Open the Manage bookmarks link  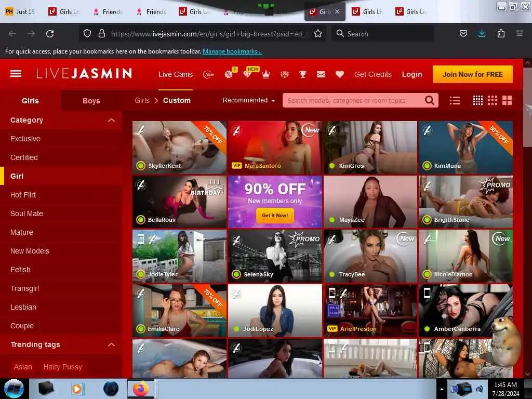(x=232, y=51)
